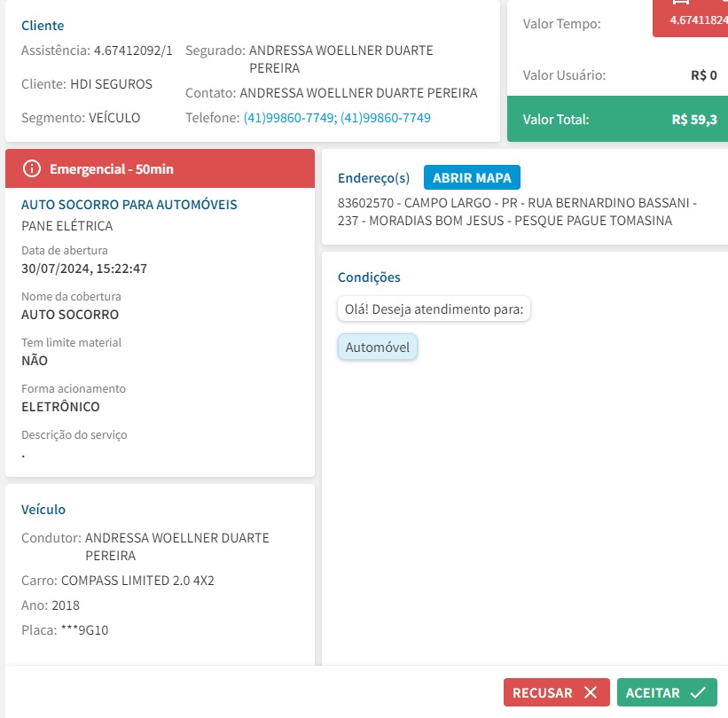Accept the service with ACEITAR
The image size is (728, 718).
pos(667,692)
